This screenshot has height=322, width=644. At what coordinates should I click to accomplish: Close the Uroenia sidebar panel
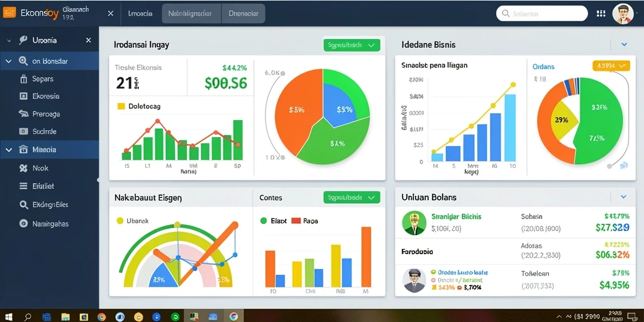coord(88,40)
